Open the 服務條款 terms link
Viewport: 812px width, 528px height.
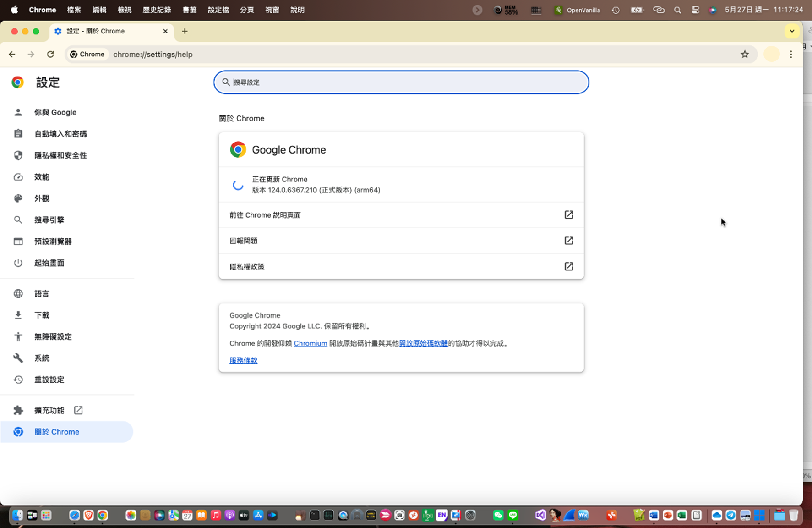(x=243, y=361)
